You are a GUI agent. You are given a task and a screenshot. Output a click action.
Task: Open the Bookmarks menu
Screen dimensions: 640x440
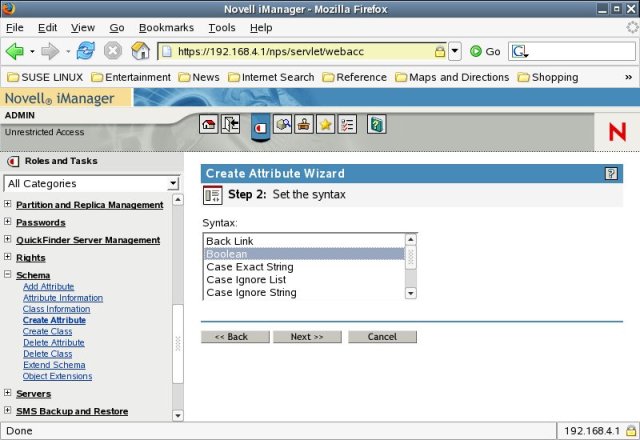[x=166, y=28]
